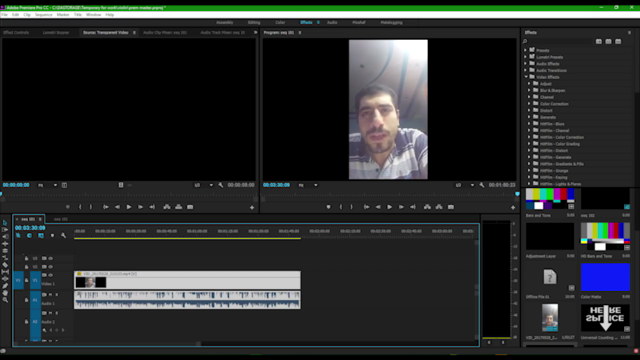Open Source monitor settings wrench
Screen dimensions: 640x360
pyautogui.click(x=221, y=185)
